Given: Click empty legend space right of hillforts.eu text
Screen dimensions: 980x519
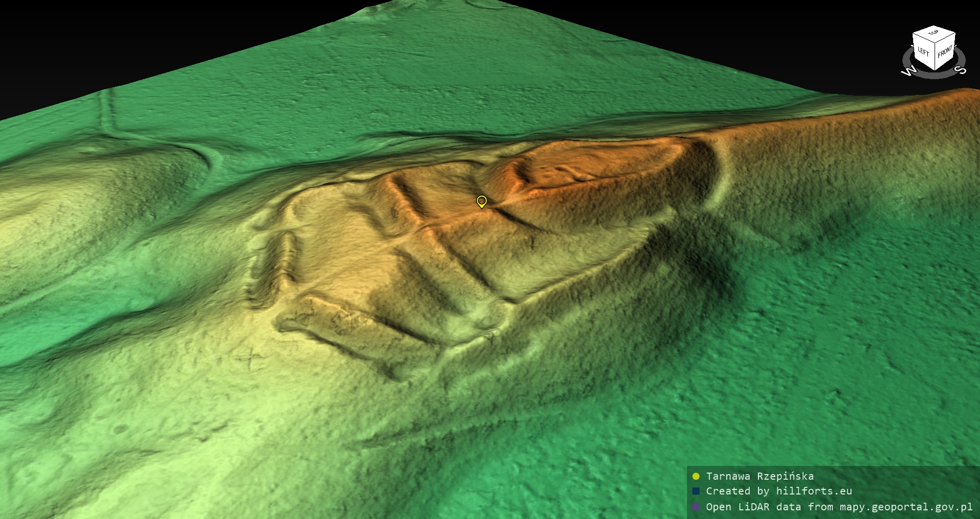Looking at the screenshot, I should 914,491.
